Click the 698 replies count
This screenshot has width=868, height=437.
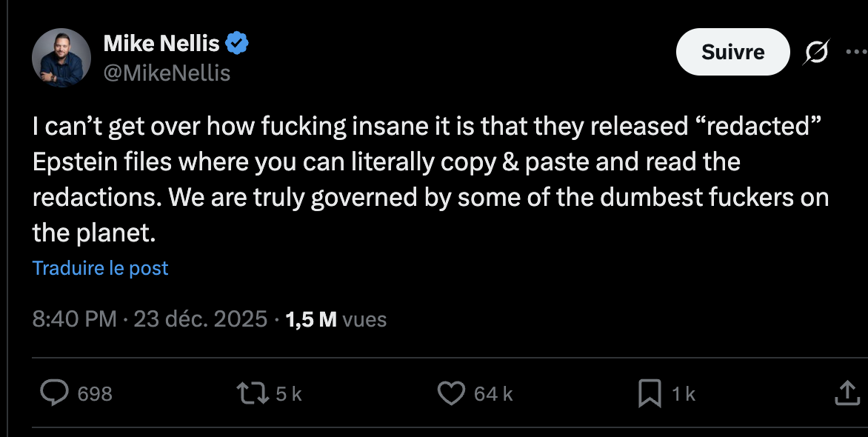tap(95, 394)
